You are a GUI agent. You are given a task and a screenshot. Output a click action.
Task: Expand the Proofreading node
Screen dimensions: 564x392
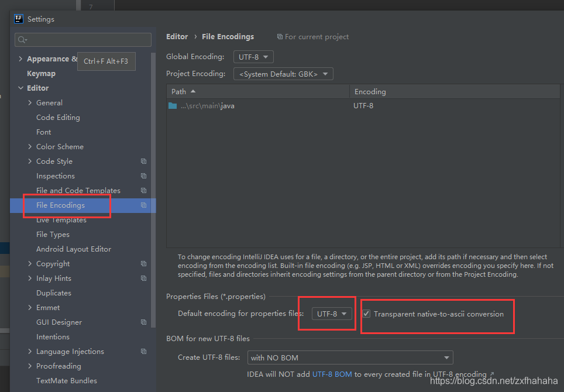[x=30, y=366]
